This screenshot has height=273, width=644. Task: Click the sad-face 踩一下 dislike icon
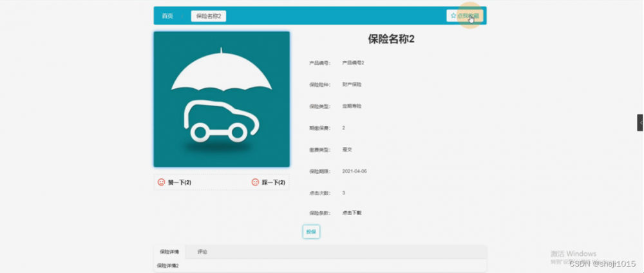pos(255,182)
